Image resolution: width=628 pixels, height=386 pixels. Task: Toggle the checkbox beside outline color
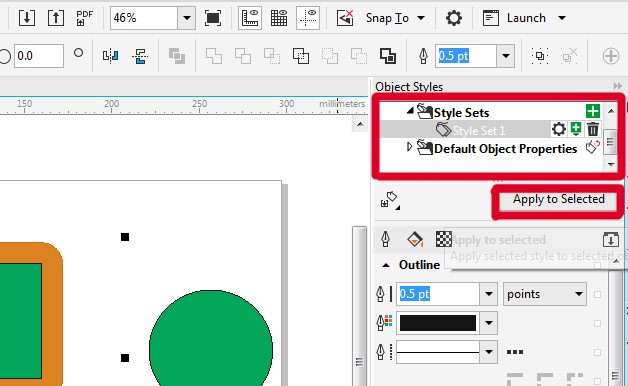[597, 323]
